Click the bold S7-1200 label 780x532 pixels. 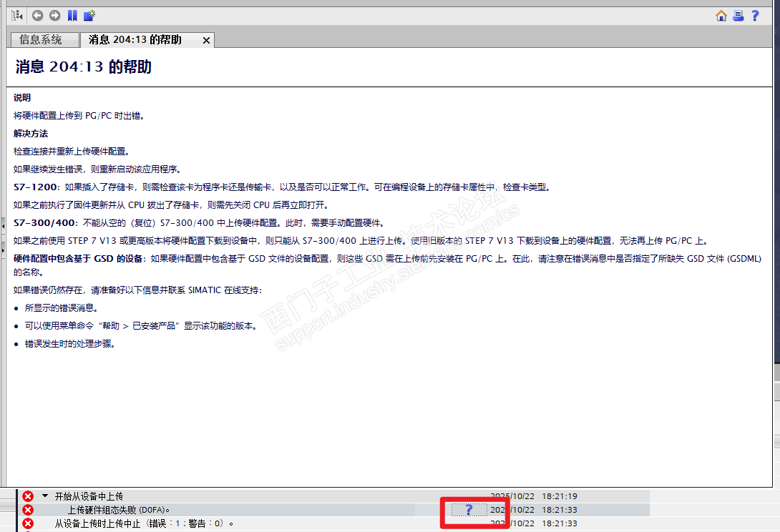coord(35,187)
